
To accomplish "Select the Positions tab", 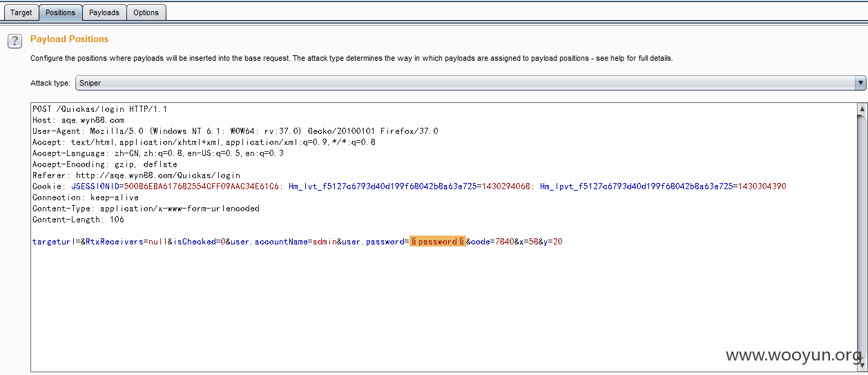I will coord(60,12).
